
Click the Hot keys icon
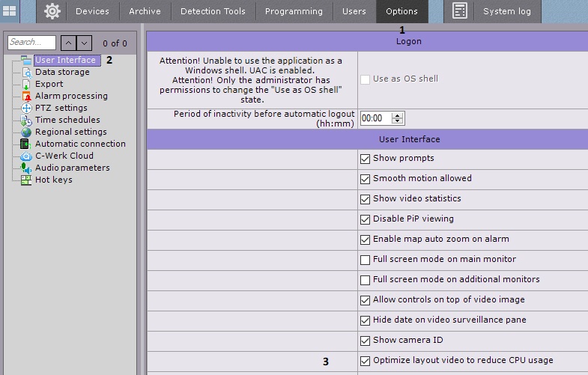(26, 180)
